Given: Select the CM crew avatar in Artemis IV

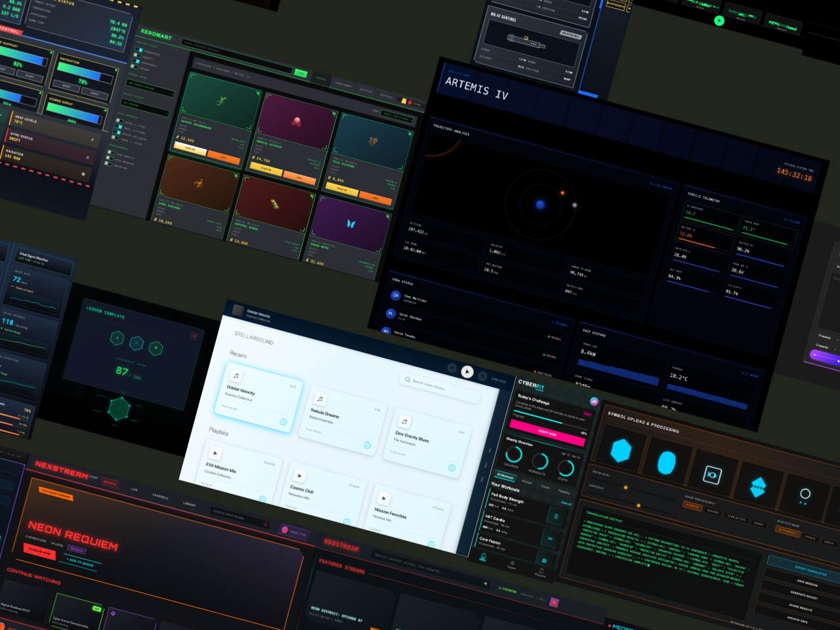Looking at the screenshot, I should click(396, 296).
